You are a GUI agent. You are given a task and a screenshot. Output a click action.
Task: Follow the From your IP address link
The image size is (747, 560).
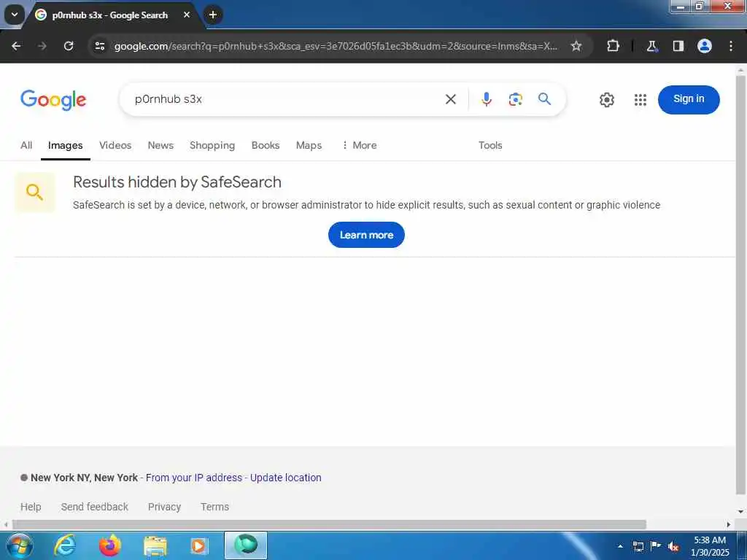click(x=194, y=478)
